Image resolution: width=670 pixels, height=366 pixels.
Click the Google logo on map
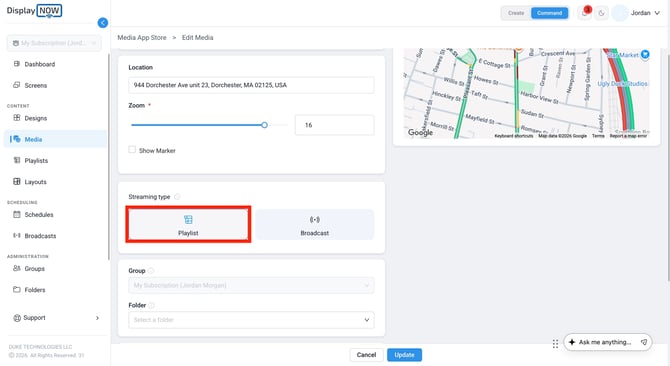[420, 132]
